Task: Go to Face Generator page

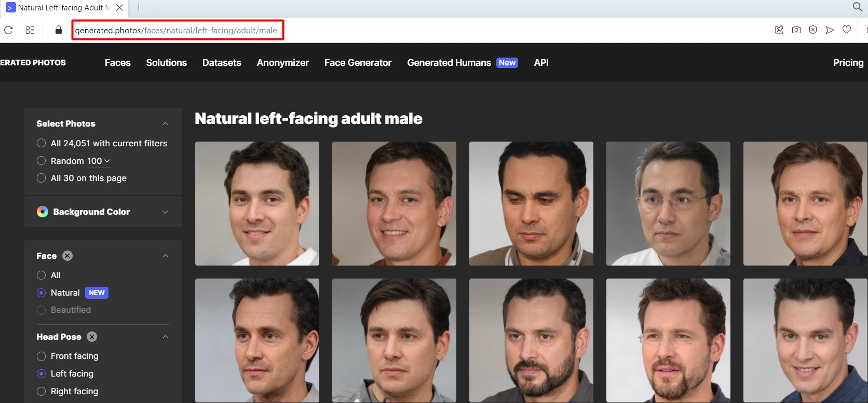Action: (x=358, y=62)
